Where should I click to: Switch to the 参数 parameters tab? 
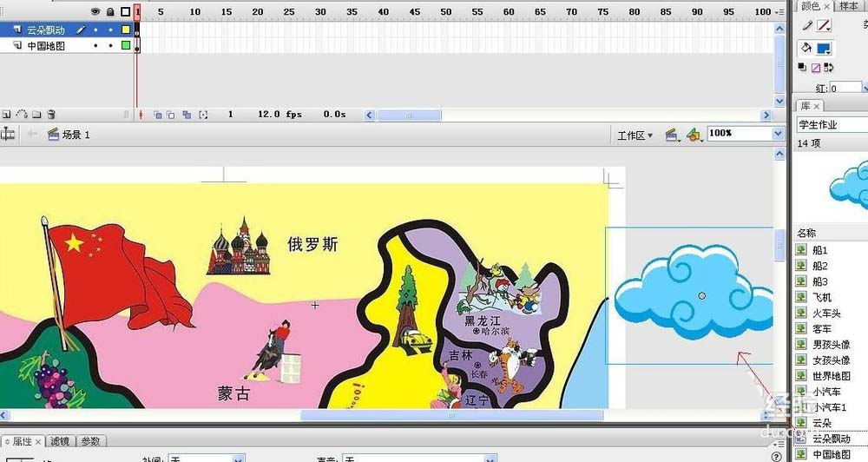(90, 441)
